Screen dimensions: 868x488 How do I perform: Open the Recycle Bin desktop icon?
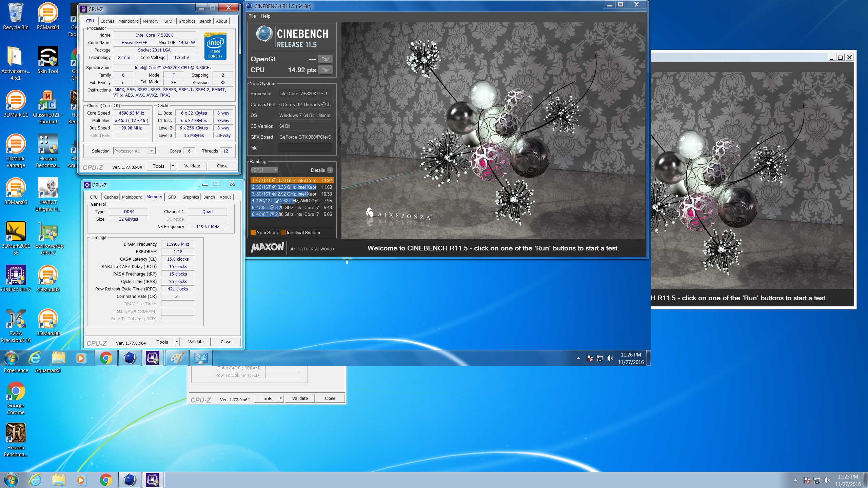click(x=16, y=16)
